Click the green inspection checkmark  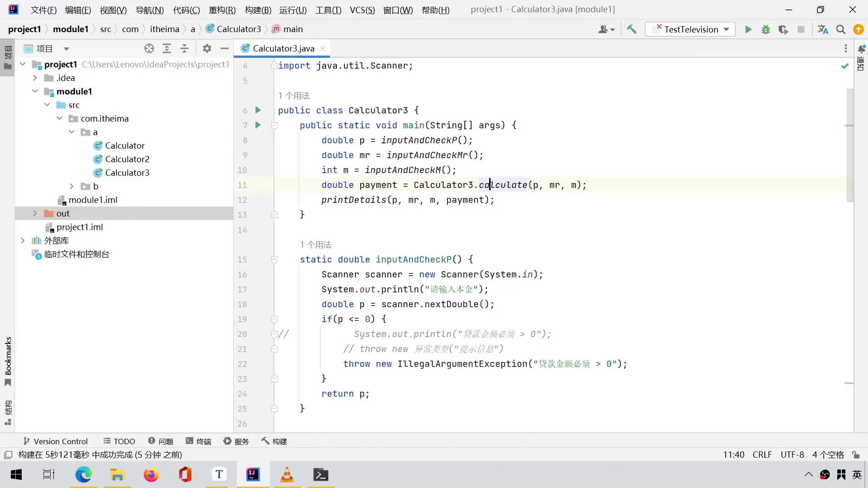(844, 66)
